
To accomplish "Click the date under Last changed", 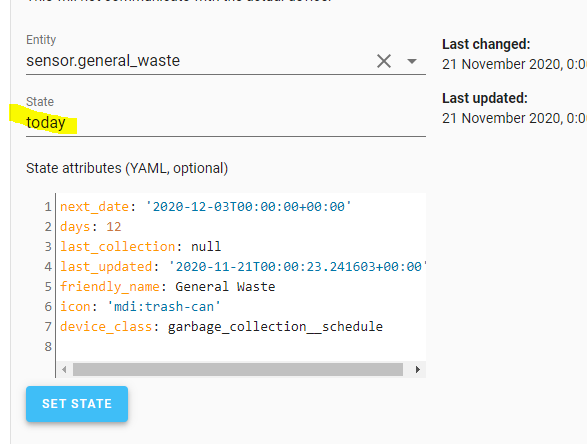I will pos(514,64).
